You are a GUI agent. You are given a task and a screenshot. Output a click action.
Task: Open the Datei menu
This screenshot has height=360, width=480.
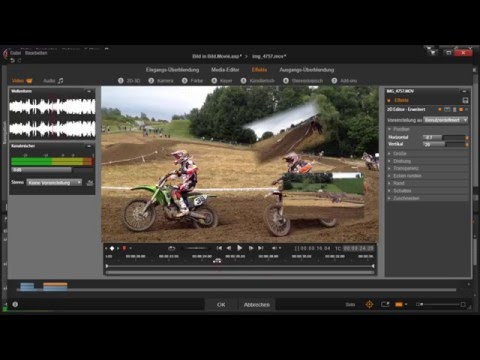[15, 53]
